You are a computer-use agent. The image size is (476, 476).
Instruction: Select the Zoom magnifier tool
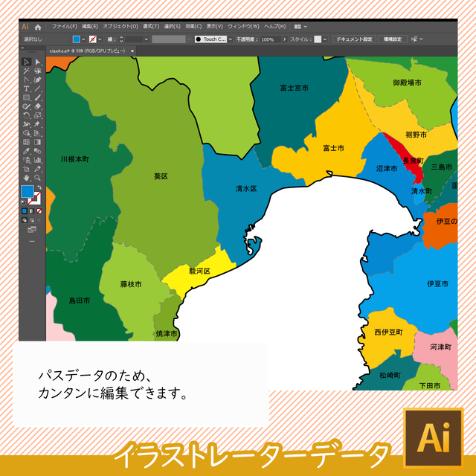[38, 178]
